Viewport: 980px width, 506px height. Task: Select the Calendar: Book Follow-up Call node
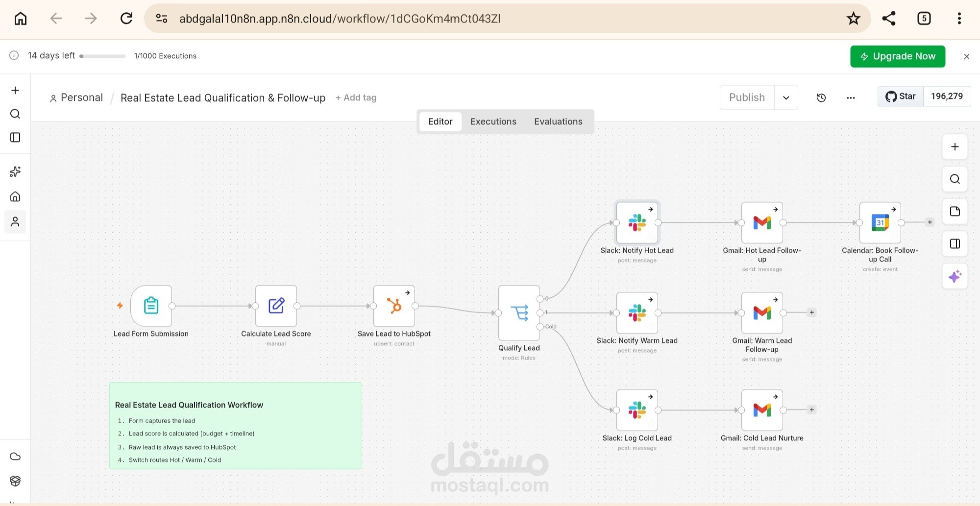tap(880, 222)
